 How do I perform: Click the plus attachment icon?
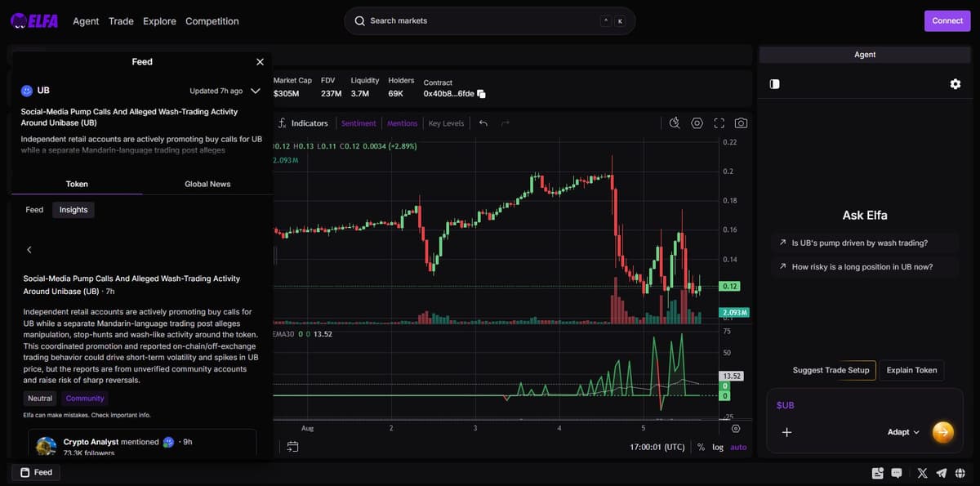click(786, 432)
